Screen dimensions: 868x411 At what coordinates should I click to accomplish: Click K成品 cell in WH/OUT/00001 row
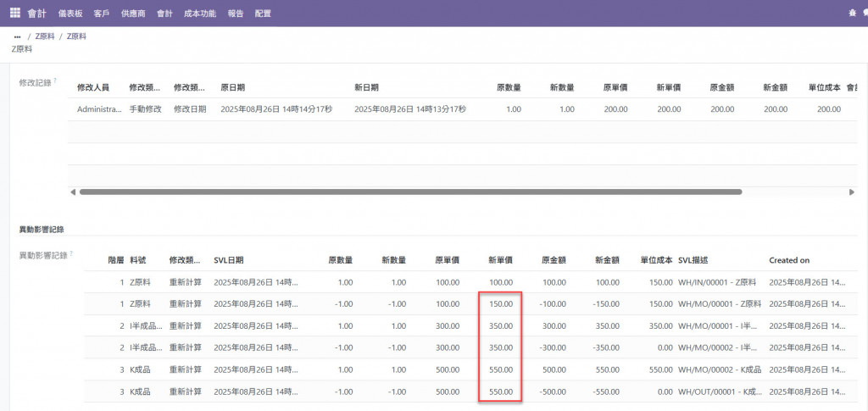click(140, 392)
